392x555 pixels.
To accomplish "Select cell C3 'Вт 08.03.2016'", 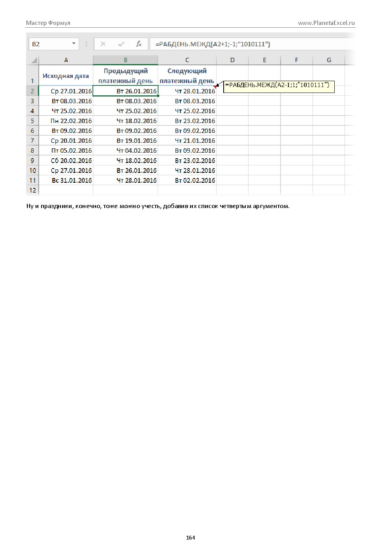I will [187, 101].
